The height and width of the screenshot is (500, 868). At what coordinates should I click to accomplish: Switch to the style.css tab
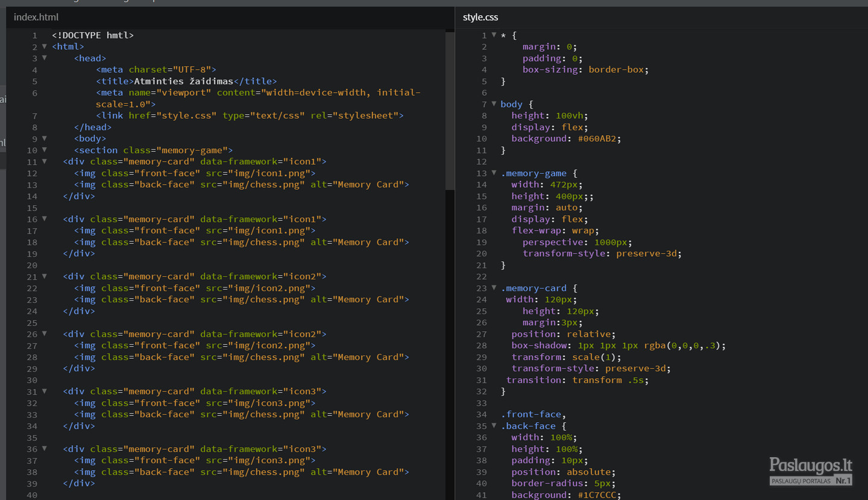pyautogui.click(x=480, y=17)
